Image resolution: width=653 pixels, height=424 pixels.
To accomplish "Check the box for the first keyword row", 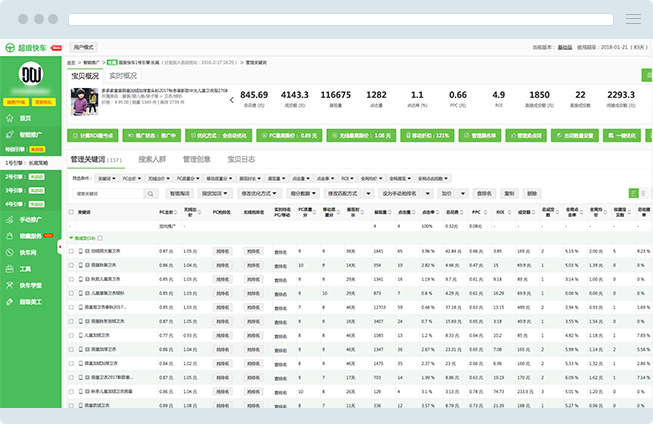I will [x=71, y=251].
